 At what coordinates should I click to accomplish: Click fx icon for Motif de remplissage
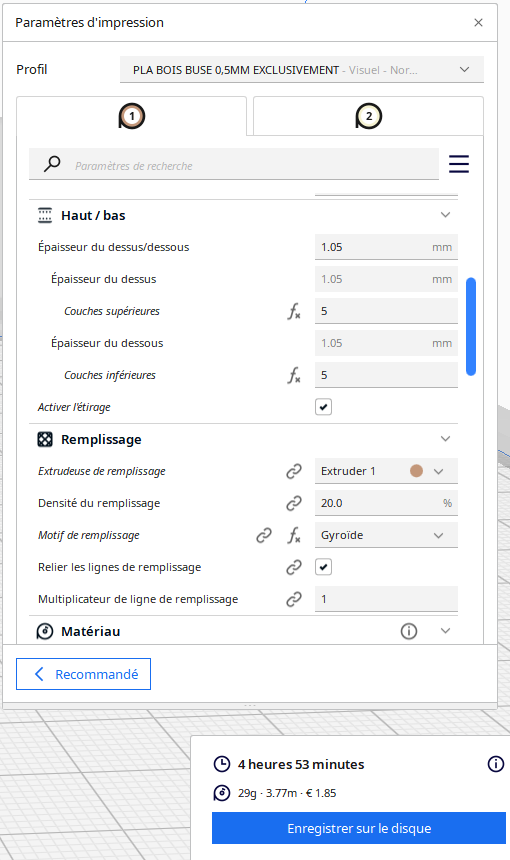click(x=294, y=536)
